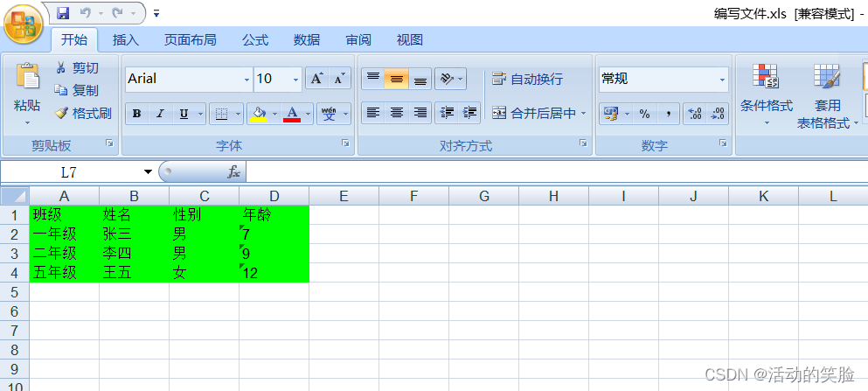Open the fill color dropdown arrow
The width and height of the screenshot is (868, 391).
[275, 114]
